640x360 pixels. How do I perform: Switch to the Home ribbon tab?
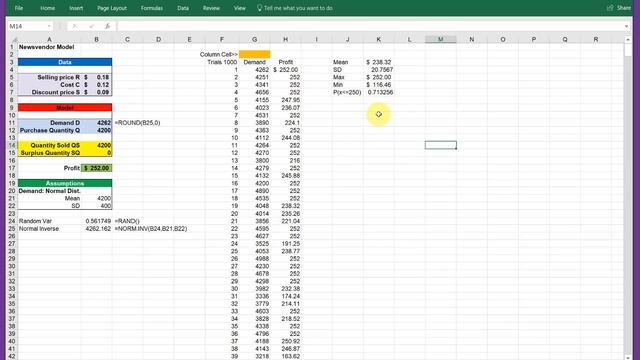tap(47, 8)
